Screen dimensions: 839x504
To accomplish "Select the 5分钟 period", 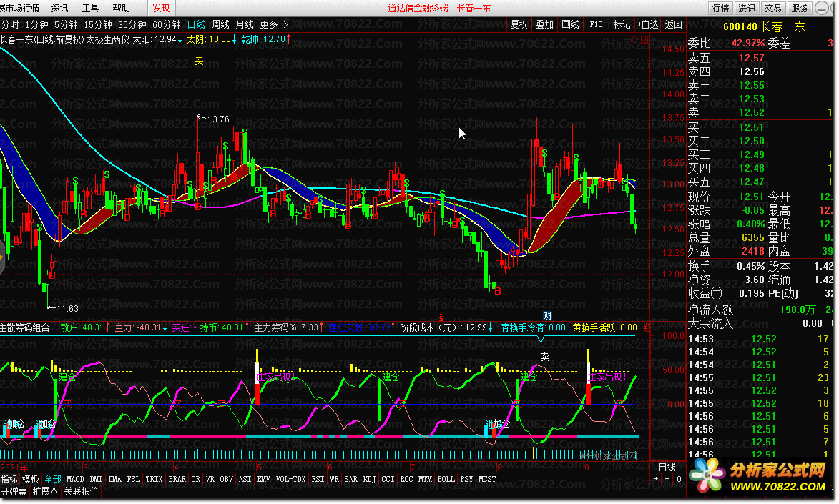I will [x=66, y=24].
